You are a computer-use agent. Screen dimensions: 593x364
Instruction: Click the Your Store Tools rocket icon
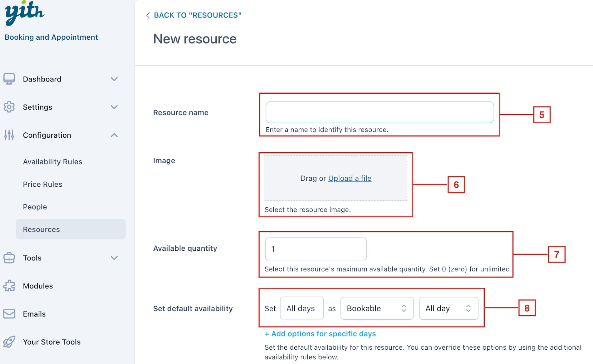pos(9,342)
